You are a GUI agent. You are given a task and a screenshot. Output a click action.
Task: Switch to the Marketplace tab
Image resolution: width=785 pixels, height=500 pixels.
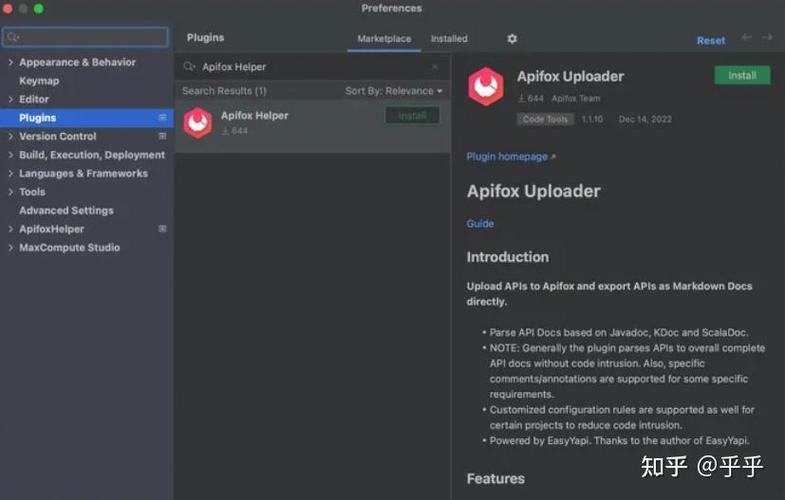pos(384,39)
